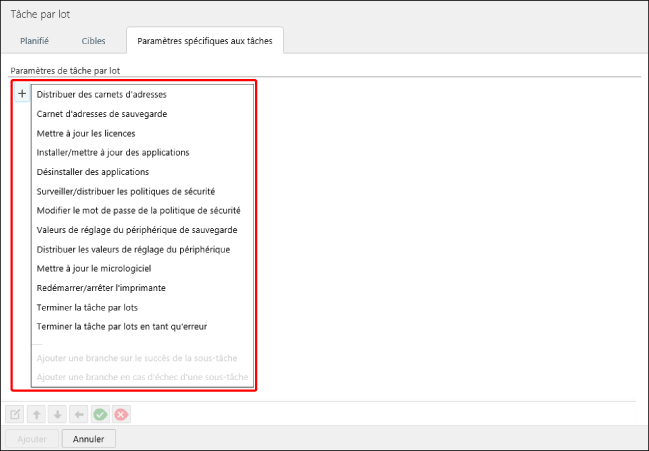This screenshot has height=451, width=649.
Task: Click the green checkmark icon
Action: point(100,414)
